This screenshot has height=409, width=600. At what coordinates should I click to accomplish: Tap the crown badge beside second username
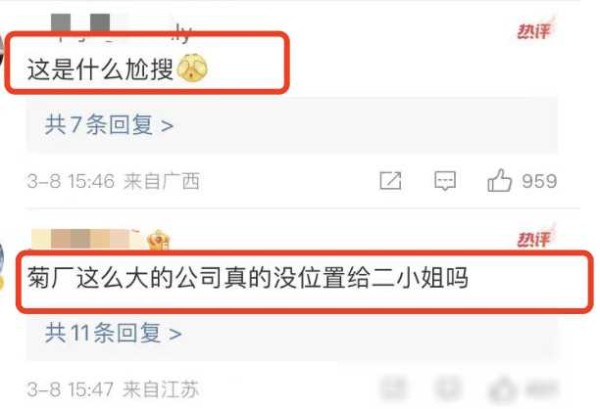(158, 240)
